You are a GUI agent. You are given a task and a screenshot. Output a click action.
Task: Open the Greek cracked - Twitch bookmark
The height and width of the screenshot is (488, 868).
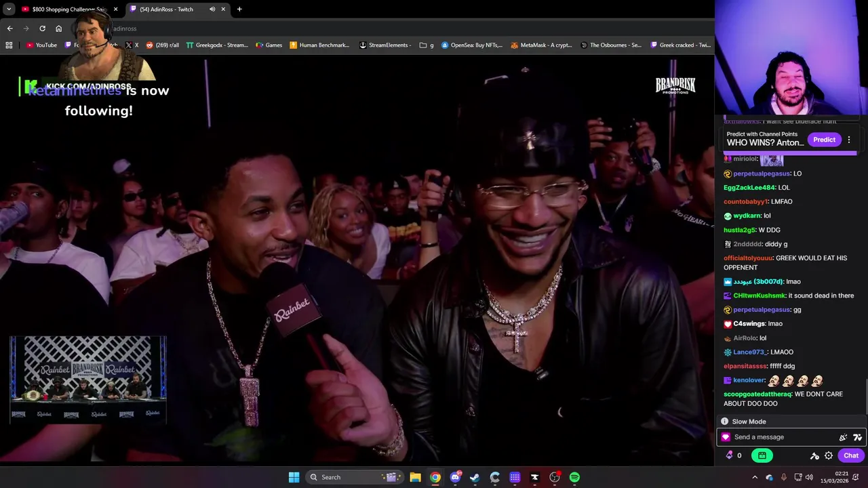coord(680,45)
